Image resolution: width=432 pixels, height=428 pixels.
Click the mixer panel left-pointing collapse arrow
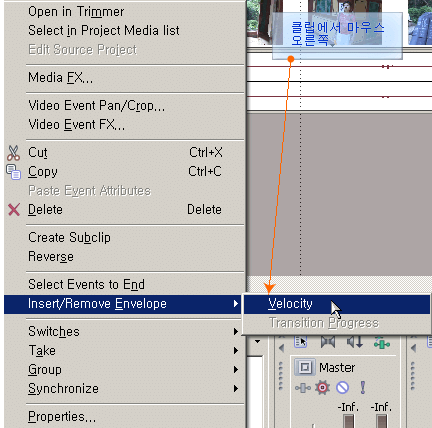click(281, 348)
